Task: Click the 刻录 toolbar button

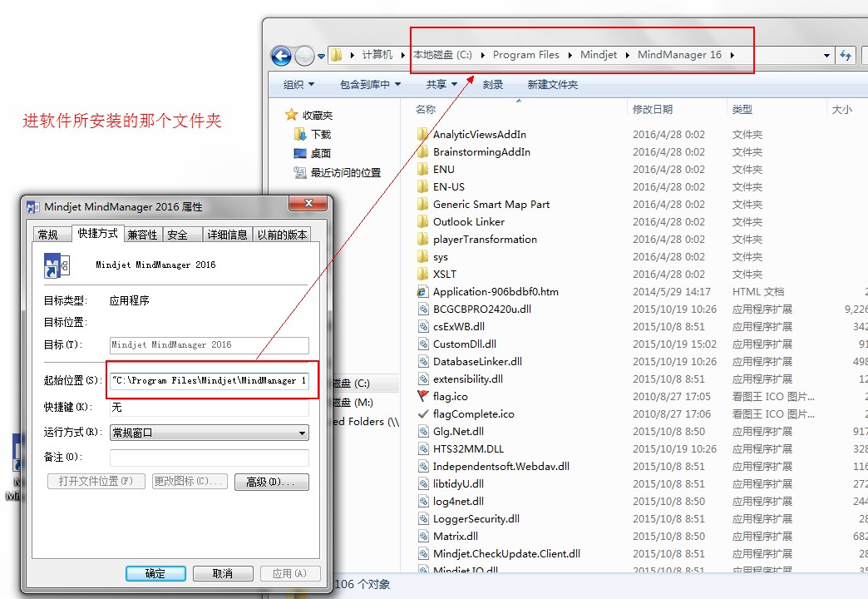Action: coord(493,84)
